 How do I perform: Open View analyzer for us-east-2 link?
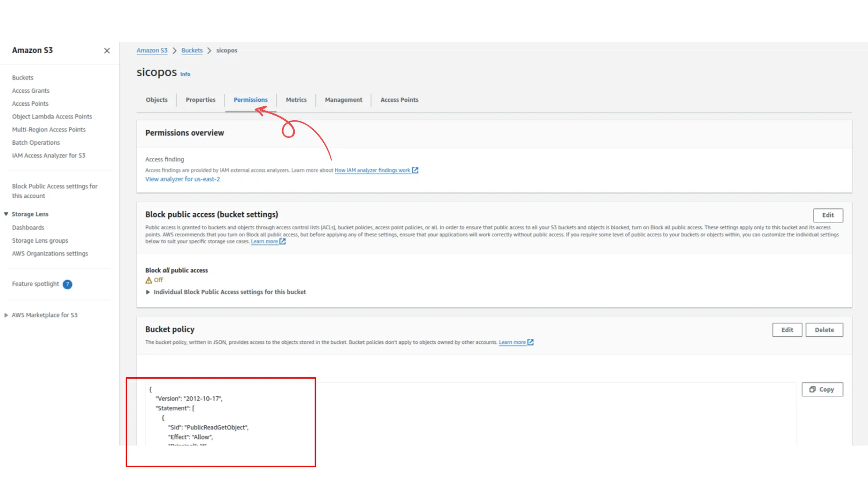(183, 179)
